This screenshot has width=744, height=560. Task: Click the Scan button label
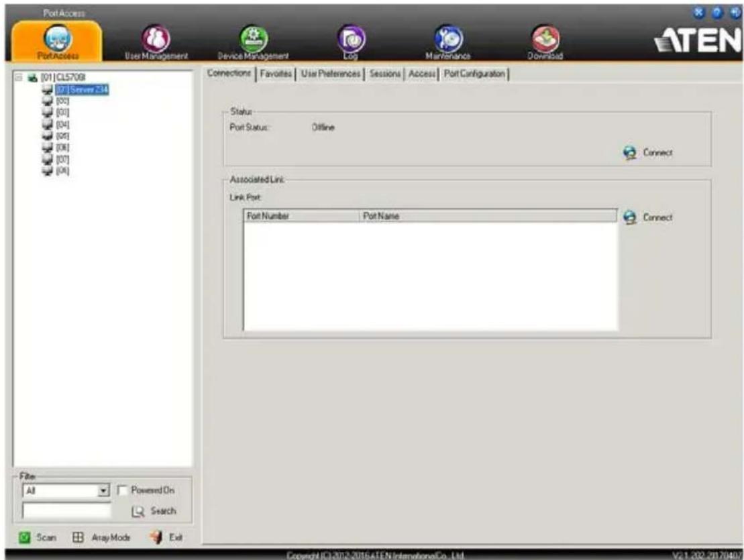point(46,538)
